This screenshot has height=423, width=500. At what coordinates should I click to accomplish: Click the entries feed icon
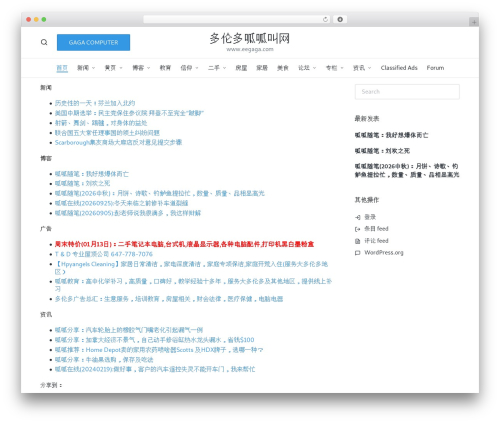358,229
